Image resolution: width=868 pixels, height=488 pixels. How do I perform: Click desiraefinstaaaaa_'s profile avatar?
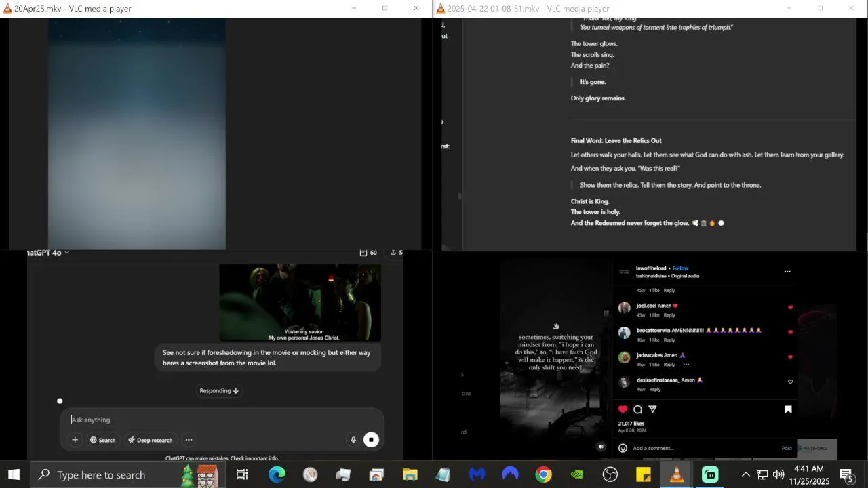(624, 382)
